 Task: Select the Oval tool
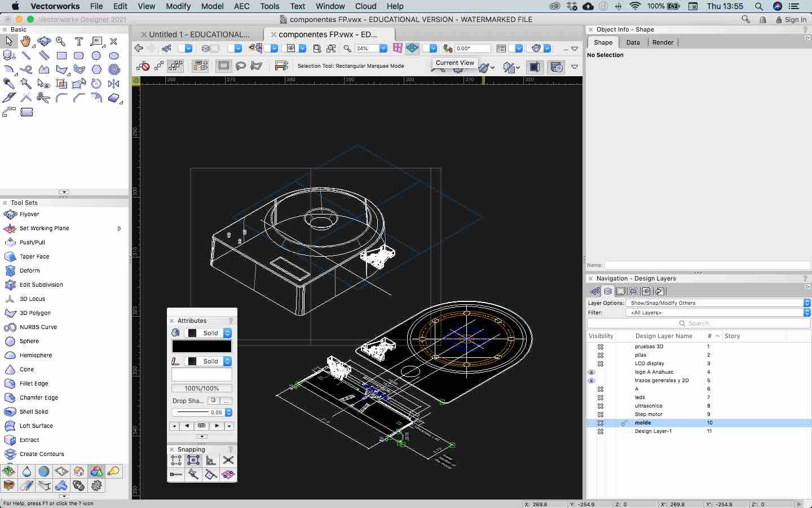[114, 56]
